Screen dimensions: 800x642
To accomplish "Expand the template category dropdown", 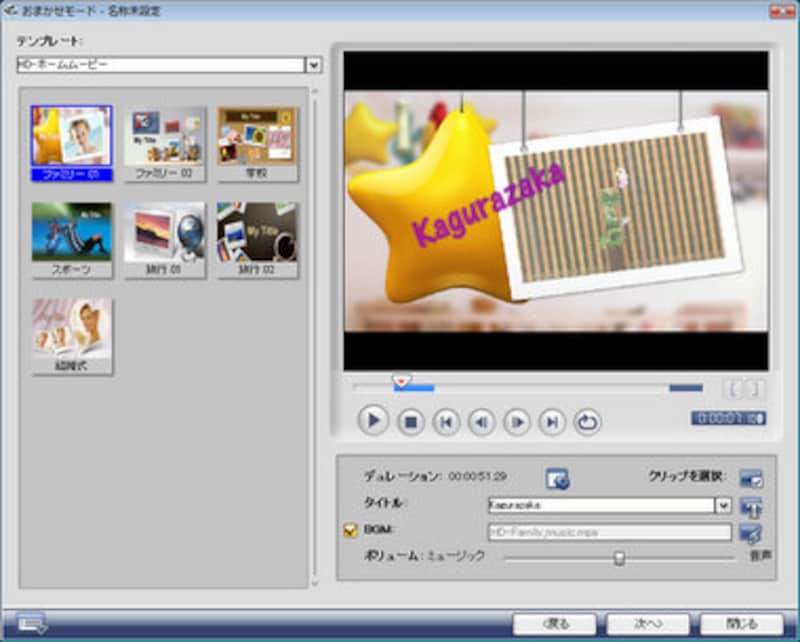I will 313,65.
